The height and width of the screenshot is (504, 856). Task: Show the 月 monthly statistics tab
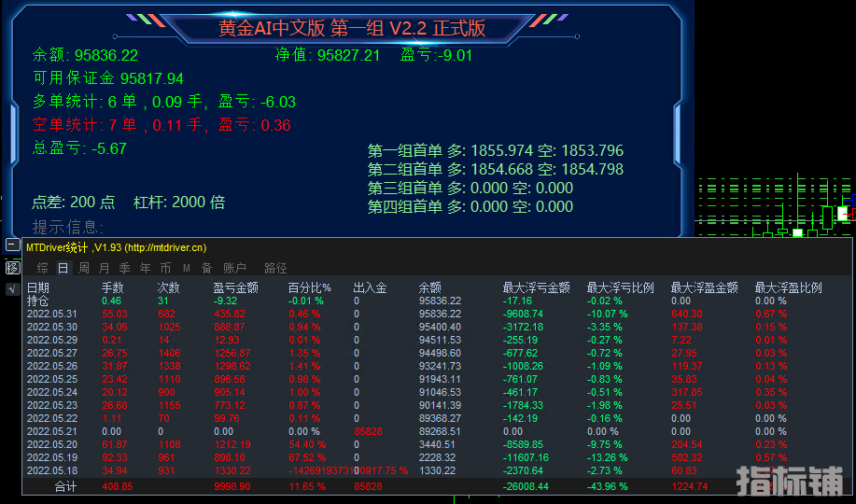click(104, 268)
